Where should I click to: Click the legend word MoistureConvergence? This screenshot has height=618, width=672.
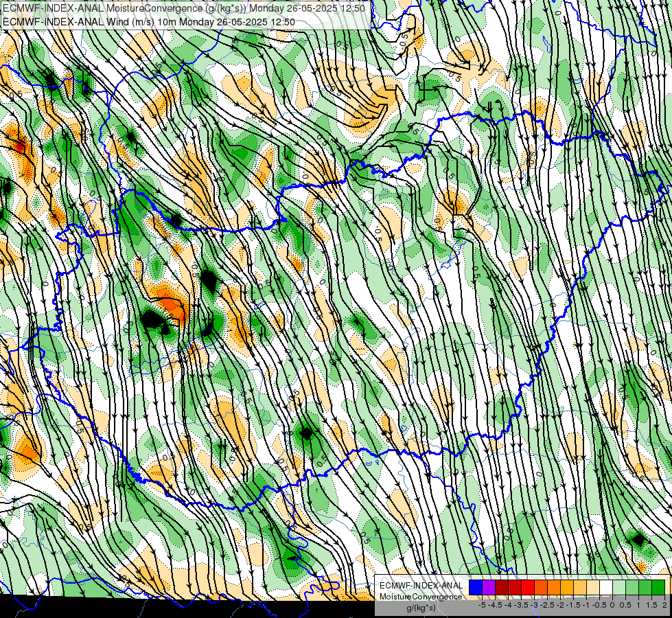click(421, 597)
